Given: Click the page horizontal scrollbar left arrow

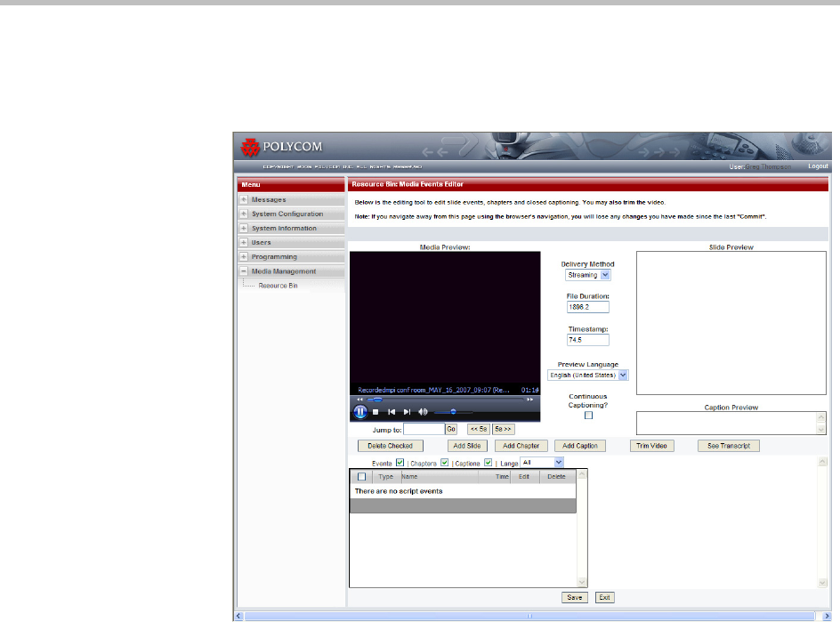Looking at the screenshot, I should (239, 616).
